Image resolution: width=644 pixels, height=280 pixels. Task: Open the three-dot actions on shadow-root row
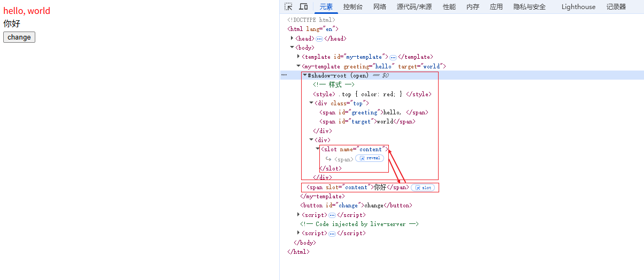(285, 75)
